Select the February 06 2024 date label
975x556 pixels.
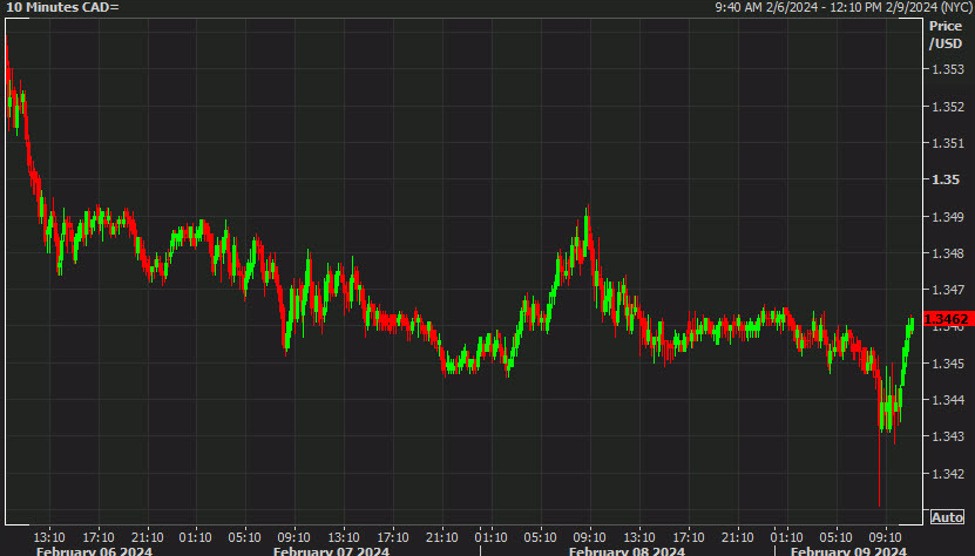coord(94,551)
